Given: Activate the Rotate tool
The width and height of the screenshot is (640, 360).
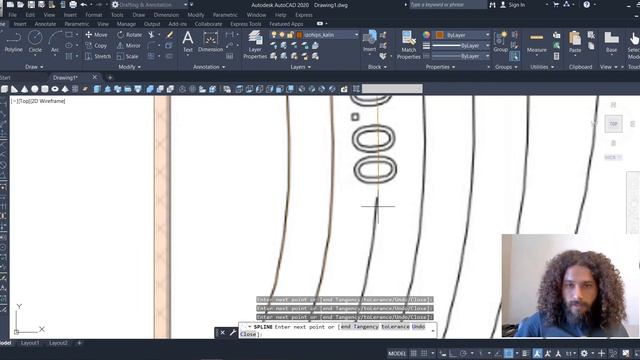Looking at the screenshot, I should 130,35.
